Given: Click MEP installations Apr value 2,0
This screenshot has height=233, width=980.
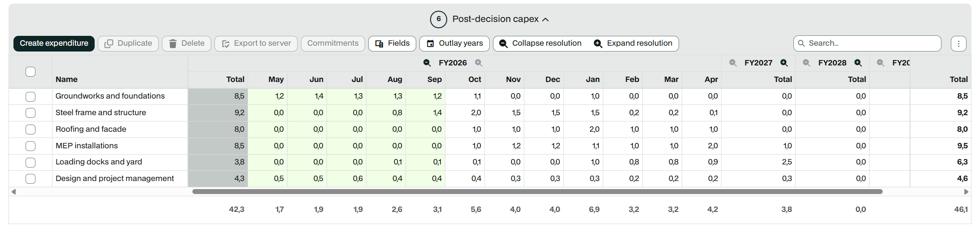Looking at the screenshot, I should point(713,146).
